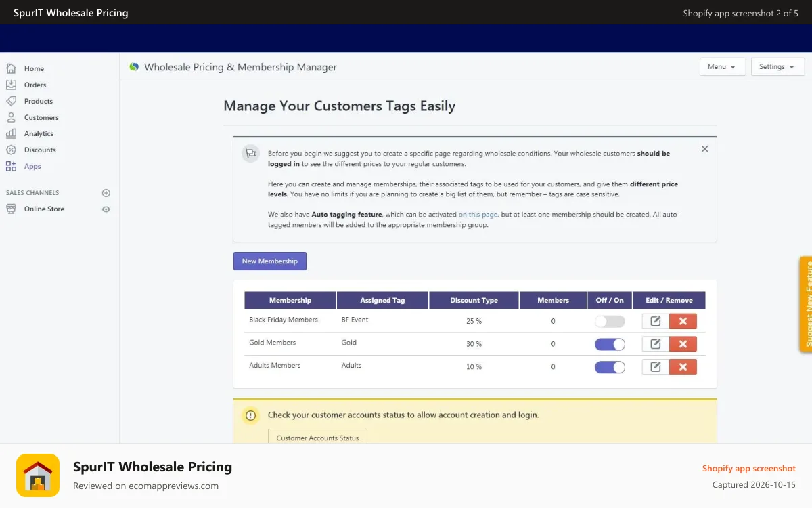Click the Wholesale Pricing & Membership Manager title

tap(240, 67)
